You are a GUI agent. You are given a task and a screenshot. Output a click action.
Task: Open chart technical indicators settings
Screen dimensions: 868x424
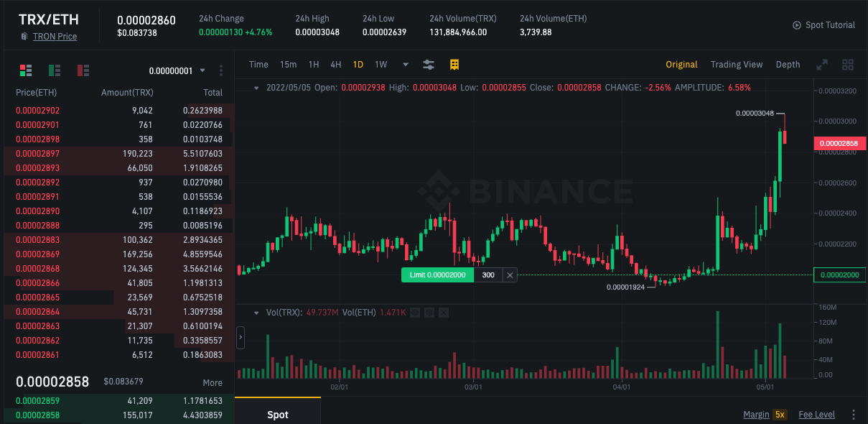click(x=429, y=65)
